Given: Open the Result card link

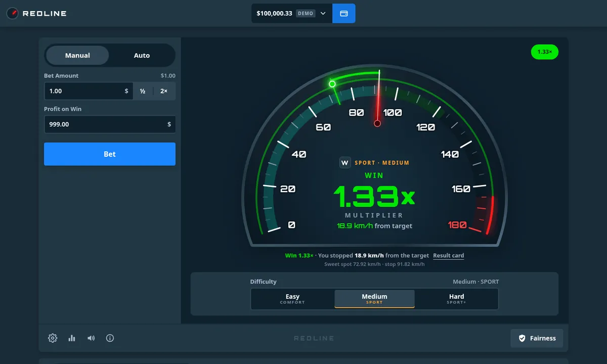Looking at the screenshot, I should (449, 256).
